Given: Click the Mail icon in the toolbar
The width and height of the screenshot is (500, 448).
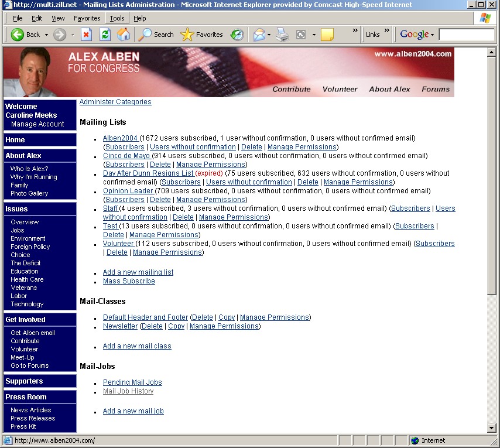Looking at the screenshot, I should (258, 35).
